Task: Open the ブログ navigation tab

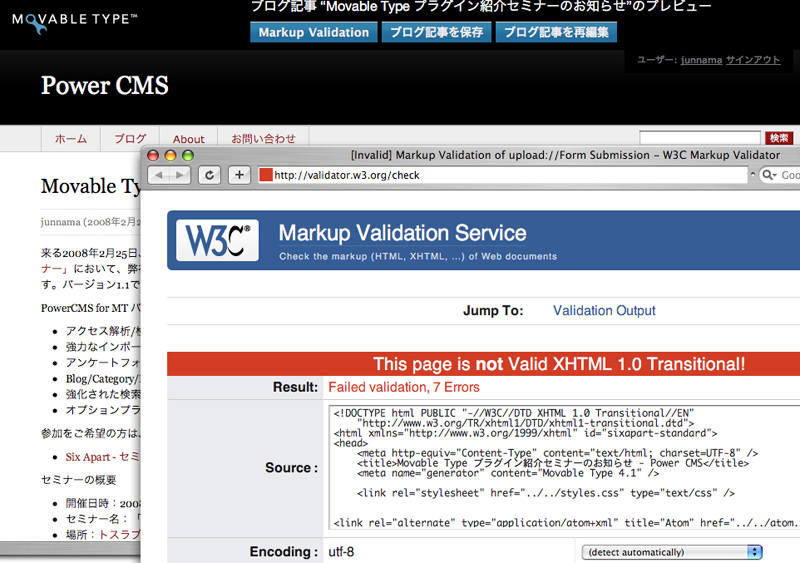Action: (x=130, y=139)
